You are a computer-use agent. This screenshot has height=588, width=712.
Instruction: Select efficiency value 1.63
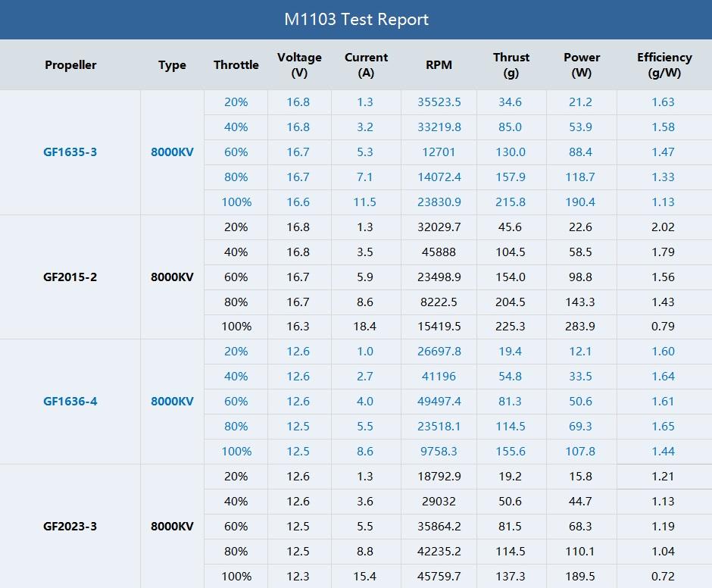coord(663,102)
